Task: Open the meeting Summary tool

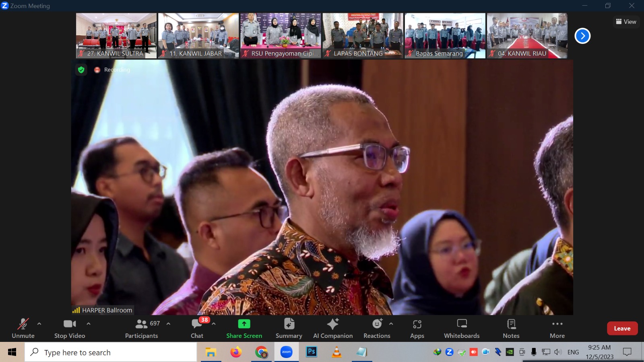Action: tap(289, 328)
